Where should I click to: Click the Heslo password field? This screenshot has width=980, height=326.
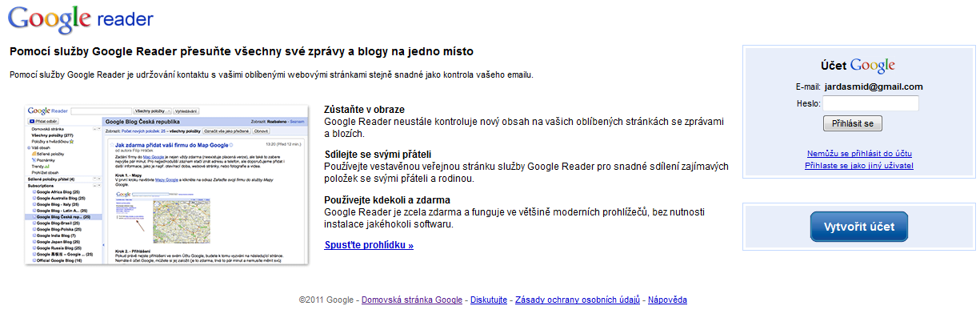[x=871, y=103]
